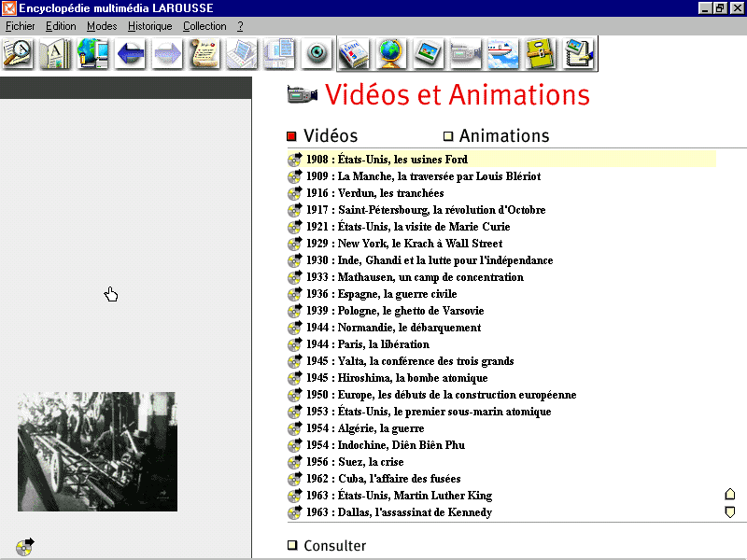Switch to the Animations category

click(x=497, y=136)
